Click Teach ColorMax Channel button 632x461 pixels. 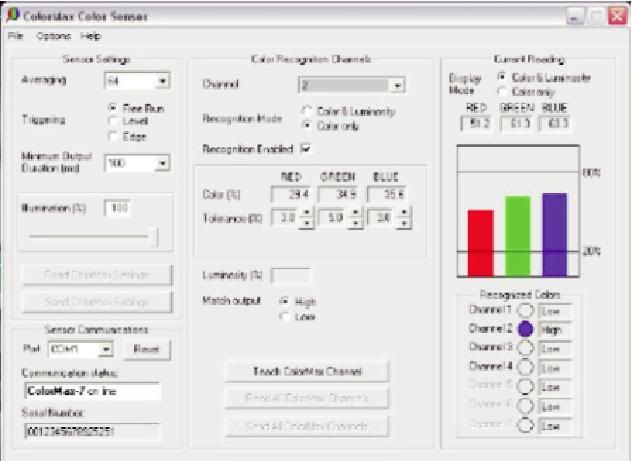point(307,372)
